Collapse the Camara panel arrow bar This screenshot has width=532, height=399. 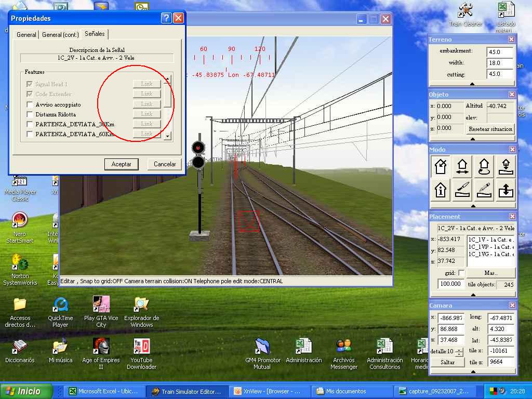(472, 371)
